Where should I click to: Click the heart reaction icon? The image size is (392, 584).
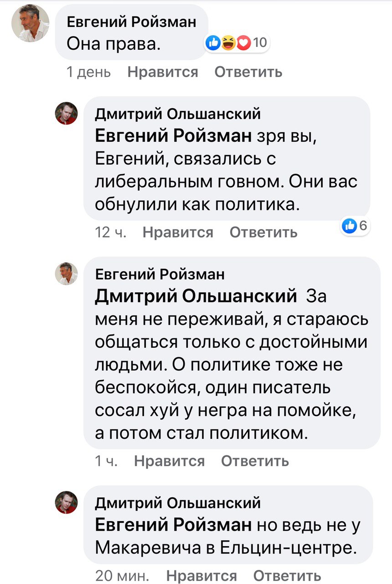(244, 43)
